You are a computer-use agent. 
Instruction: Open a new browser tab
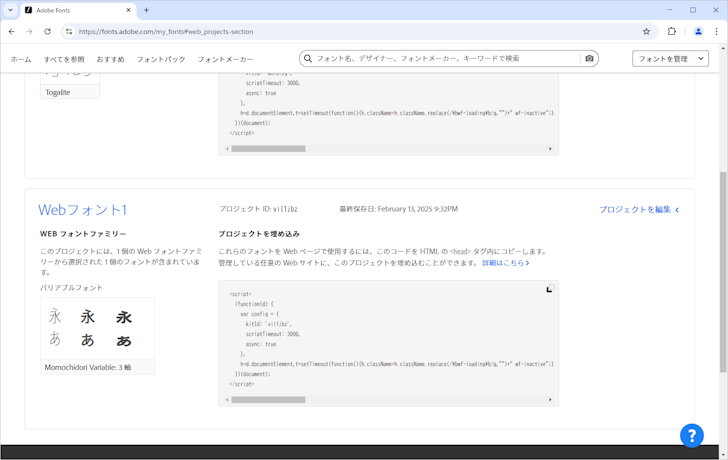(x=146, y=10)
